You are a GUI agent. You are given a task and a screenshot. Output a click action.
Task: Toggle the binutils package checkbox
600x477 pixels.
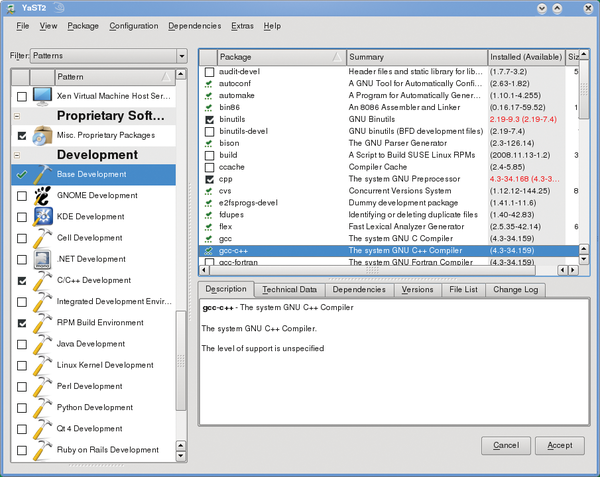click(209, 119)
